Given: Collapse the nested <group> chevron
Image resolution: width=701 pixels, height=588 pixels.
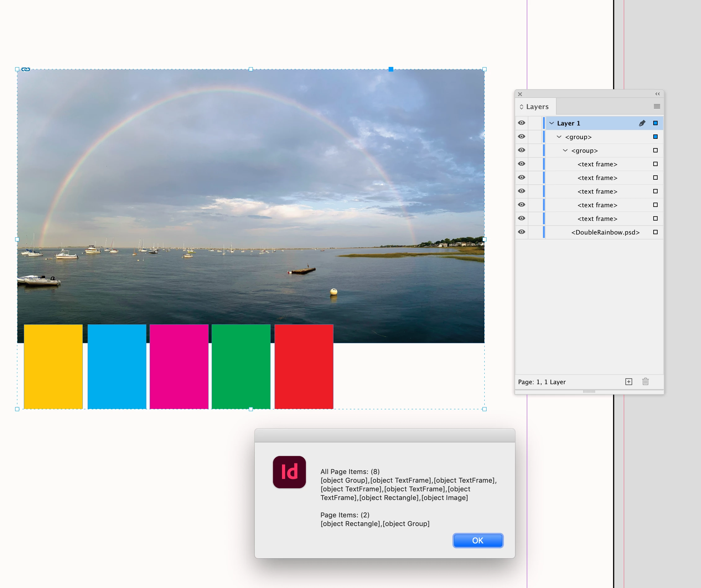Looking at the screenshot, I should pyautogui.click(x=565, y=151).
